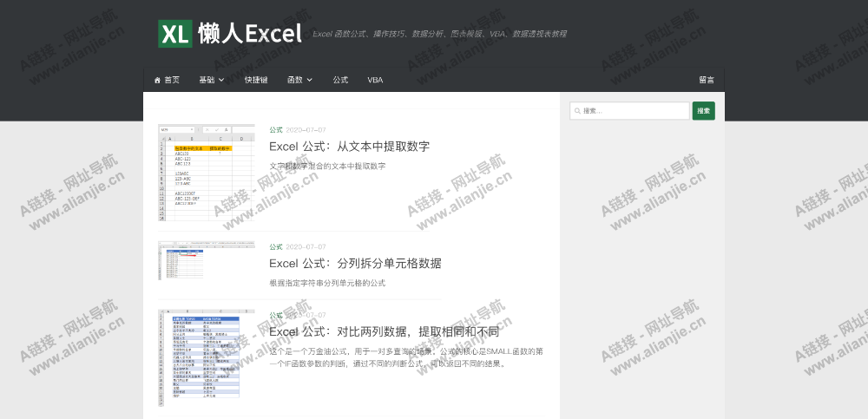The image size is (868, 419).
Task: Click the home icon beside 首页
Action: [x=157, y=81]
